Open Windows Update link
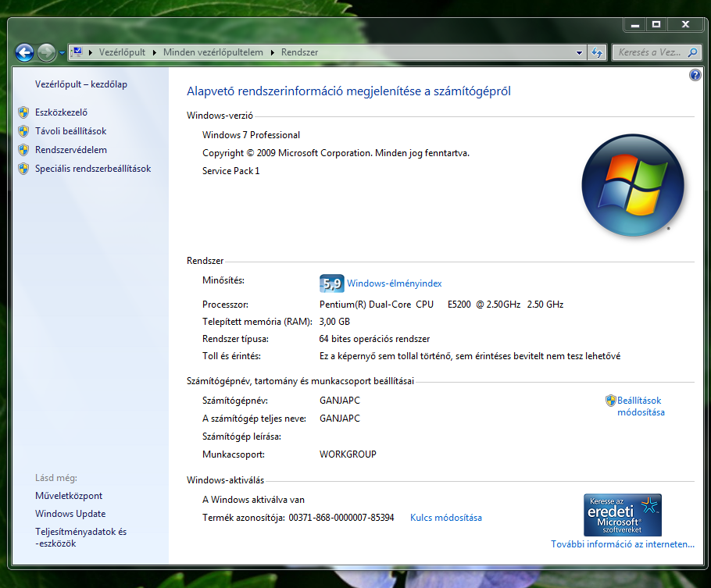 pyautogui.click(x=70, y=514)
